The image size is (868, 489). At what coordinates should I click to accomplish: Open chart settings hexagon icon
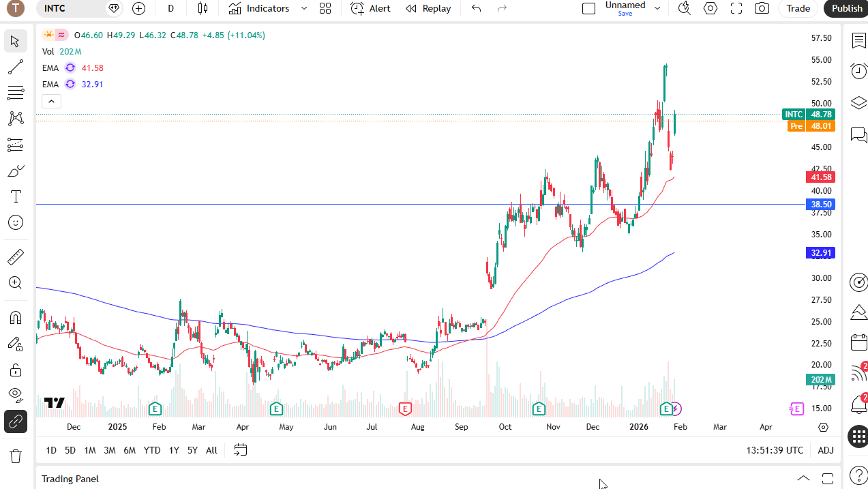tap(710, 8)
